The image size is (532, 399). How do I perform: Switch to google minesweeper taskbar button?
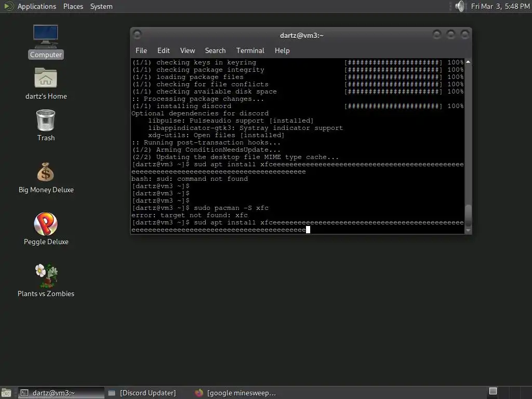click(x=236, y=393)
